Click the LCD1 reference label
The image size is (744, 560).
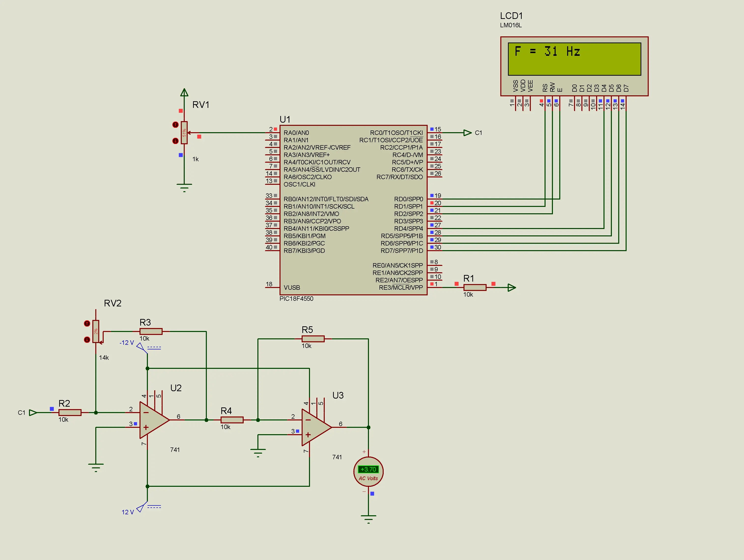(511, 16)
